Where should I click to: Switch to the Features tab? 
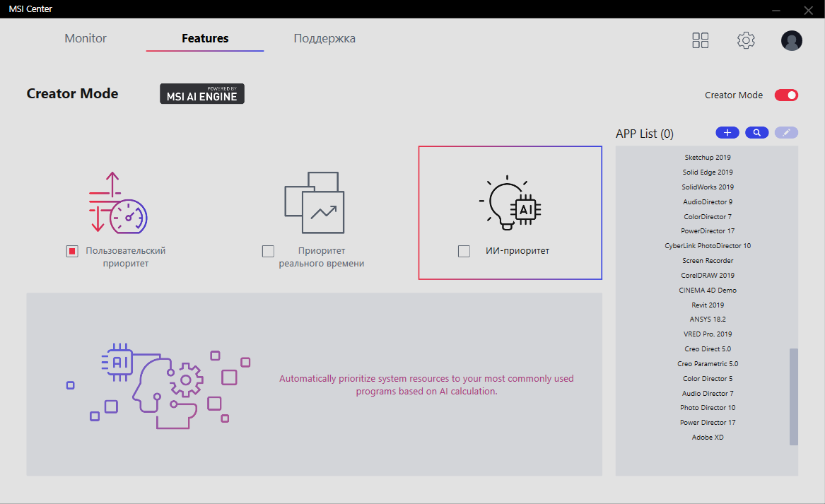[205, 38]
